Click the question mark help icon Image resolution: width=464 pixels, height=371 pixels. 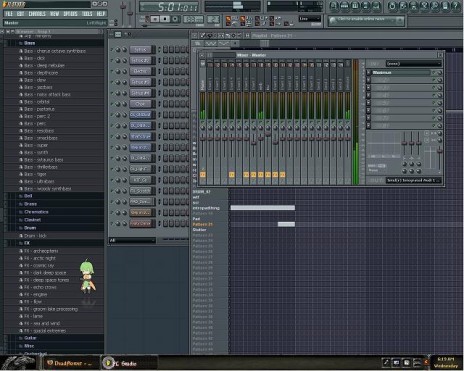point(456,6)
